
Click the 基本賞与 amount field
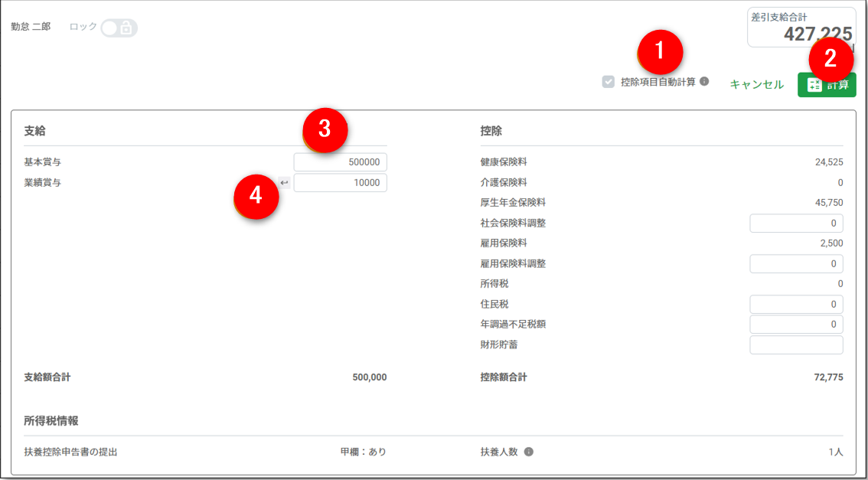340,162
